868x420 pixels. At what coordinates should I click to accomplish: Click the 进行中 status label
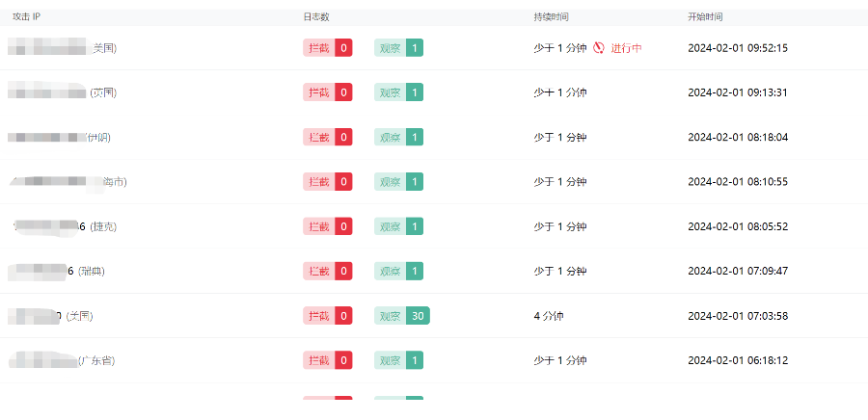[626, 48]
